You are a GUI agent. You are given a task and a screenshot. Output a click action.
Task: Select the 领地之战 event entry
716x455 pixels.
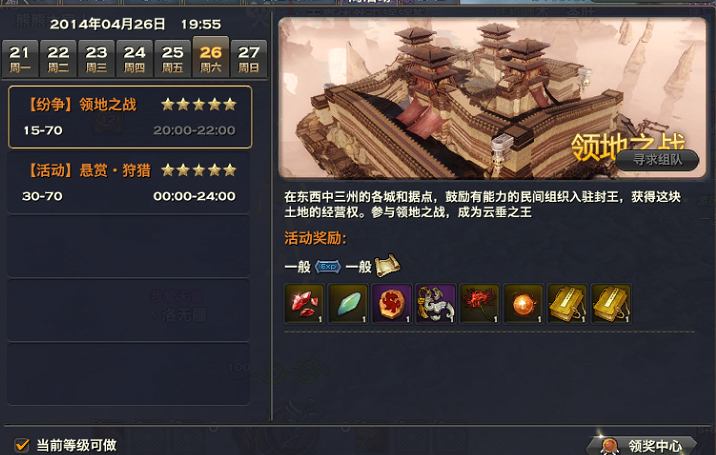click(130, 117)
